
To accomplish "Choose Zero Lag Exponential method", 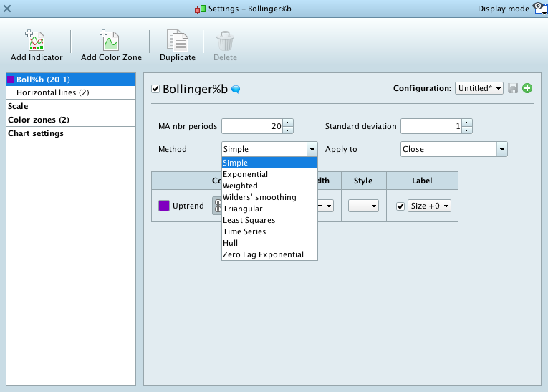I will [x=269, y=254].
